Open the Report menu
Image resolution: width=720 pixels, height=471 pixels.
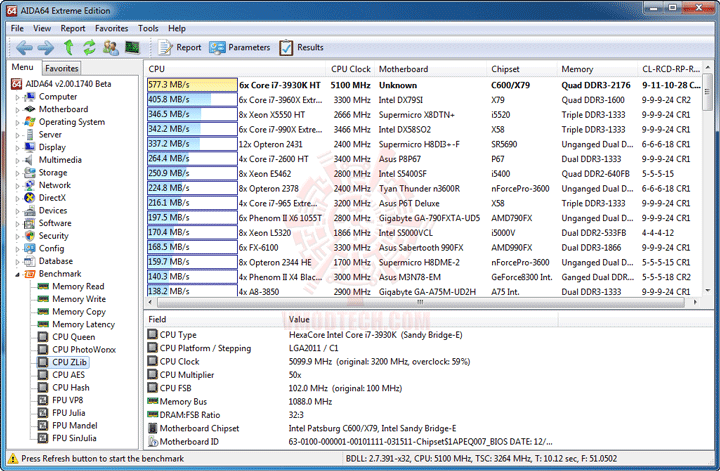(73, 28)
